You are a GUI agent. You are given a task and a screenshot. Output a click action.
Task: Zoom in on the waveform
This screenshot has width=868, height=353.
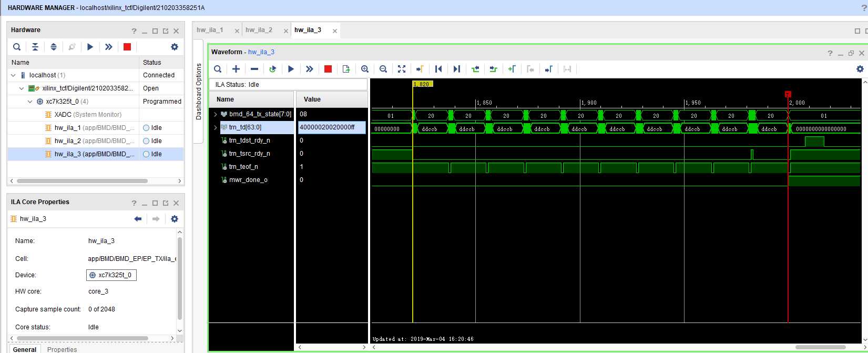(x=365, y=69)
